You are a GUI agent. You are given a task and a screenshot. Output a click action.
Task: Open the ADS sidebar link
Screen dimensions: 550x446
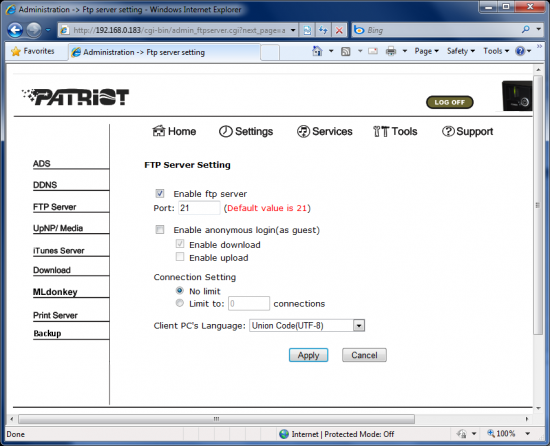click(41, 164)
